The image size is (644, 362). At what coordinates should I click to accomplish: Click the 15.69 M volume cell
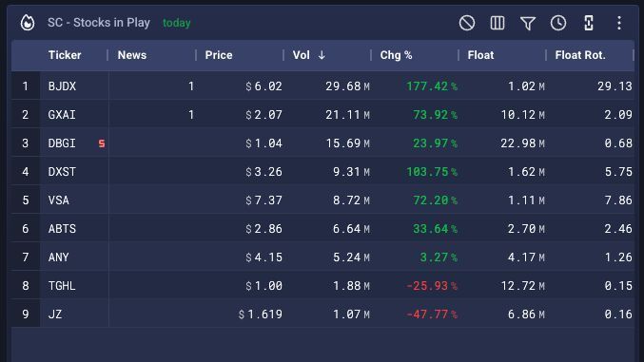point(347,143)
